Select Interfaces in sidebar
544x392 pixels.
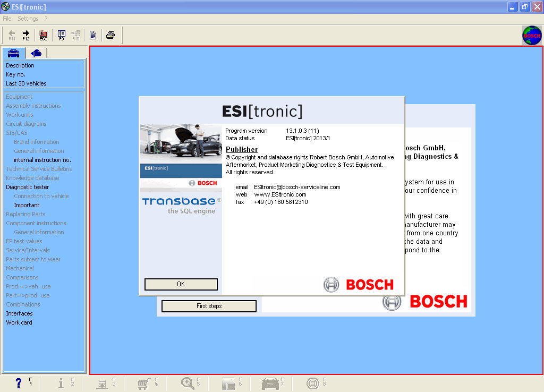[19, 313]
